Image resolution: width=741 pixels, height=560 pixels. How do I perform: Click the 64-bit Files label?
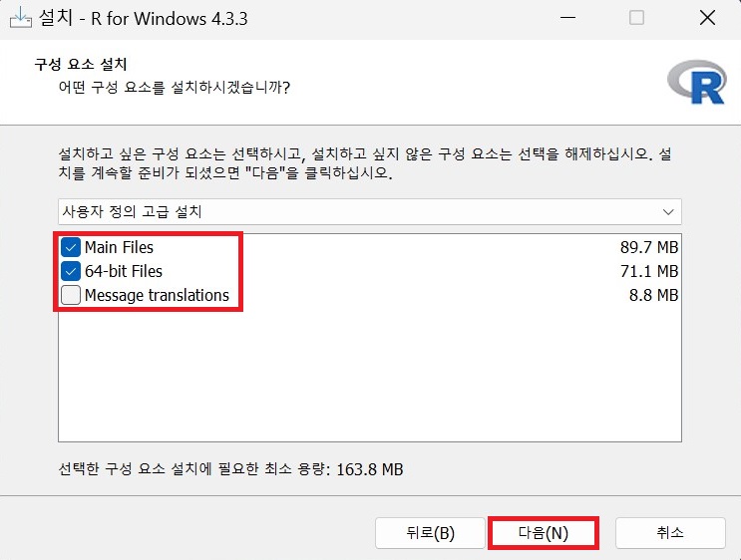tap(124, 271)
